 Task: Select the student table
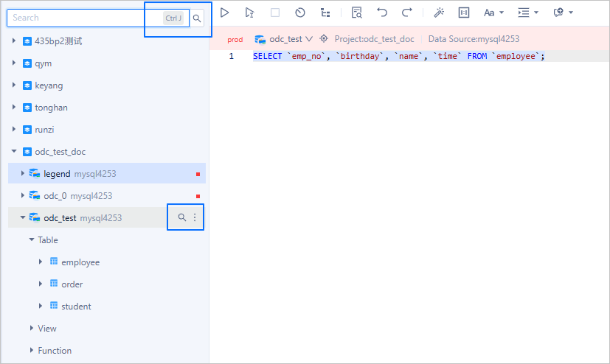76,307
